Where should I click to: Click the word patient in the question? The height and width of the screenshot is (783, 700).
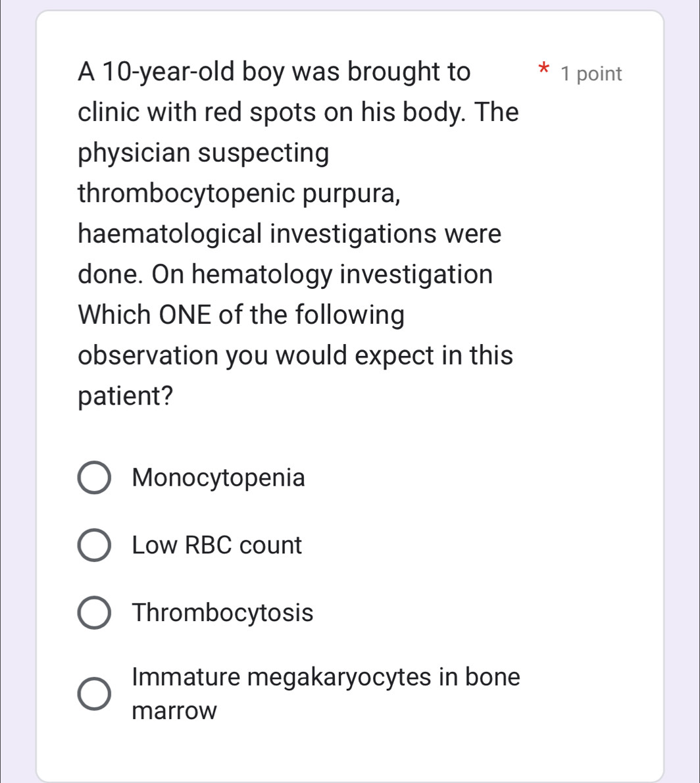click(x=120, y=395)
